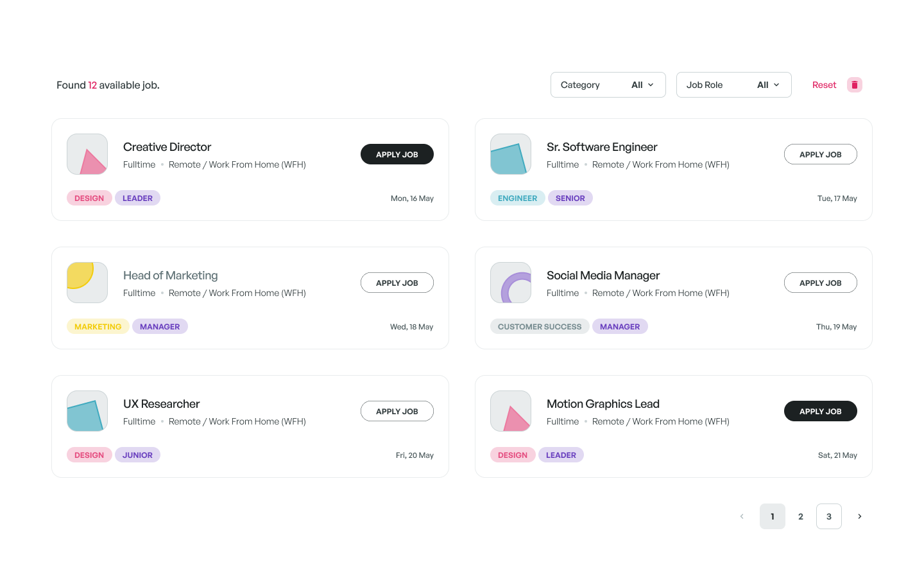Click Motion Graphics Lead pink logo
Image resolution: width=924 pixels, height=578 pixels.
pos(511,411)
